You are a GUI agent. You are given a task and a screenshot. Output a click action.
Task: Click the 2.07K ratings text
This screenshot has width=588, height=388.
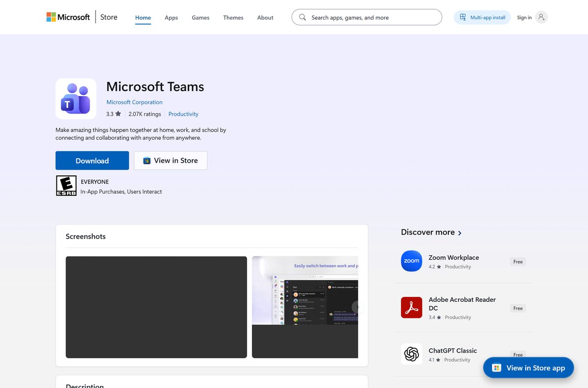(x=145, y=114)
